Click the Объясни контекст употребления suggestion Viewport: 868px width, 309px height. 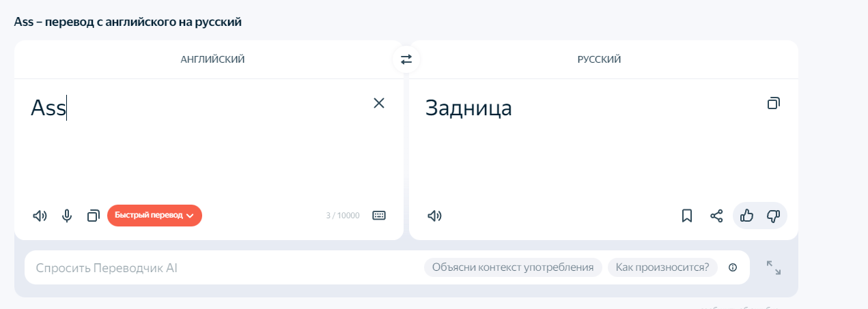[513, 267]
